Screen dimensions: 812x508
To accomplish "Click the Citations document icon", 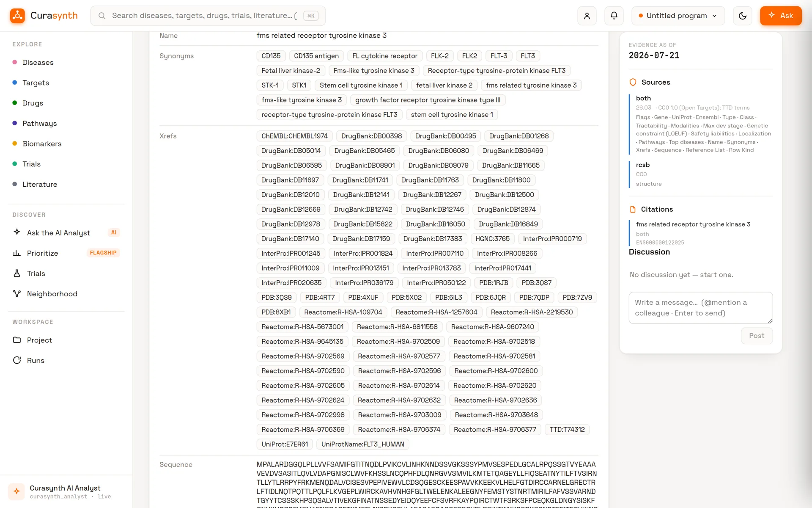I will [633, 209].
